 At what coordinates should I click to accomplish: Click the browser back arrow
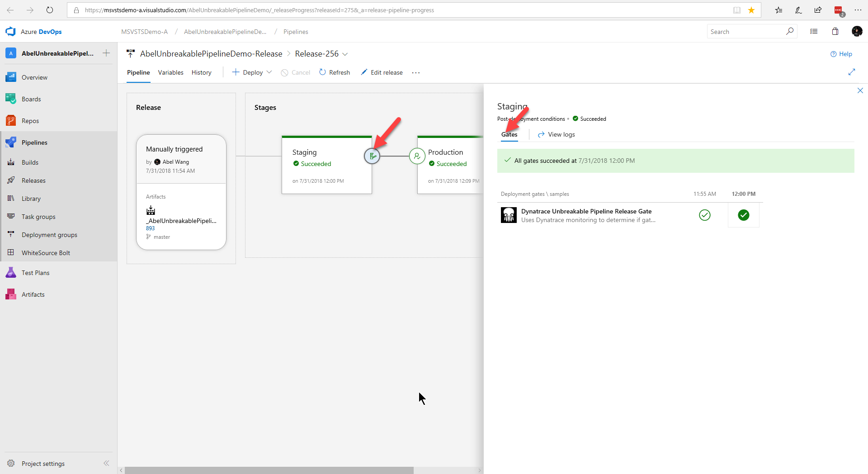10,10
